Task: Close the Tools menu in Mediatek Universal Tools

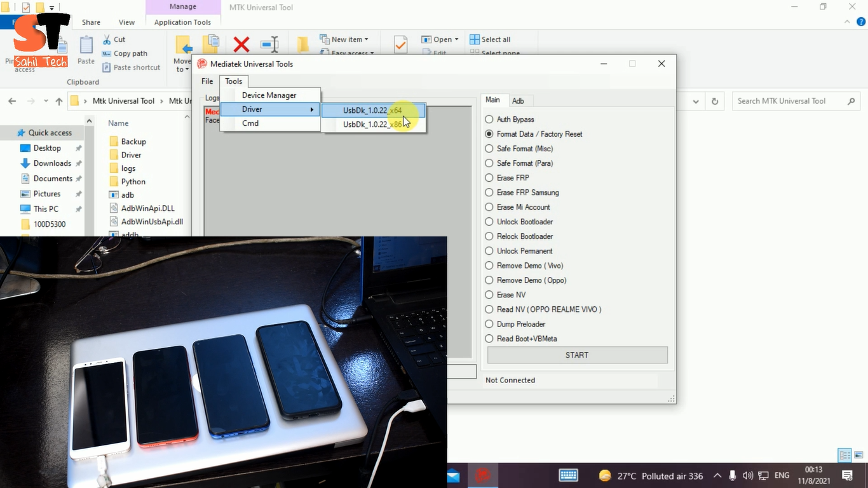Action: 233,81
